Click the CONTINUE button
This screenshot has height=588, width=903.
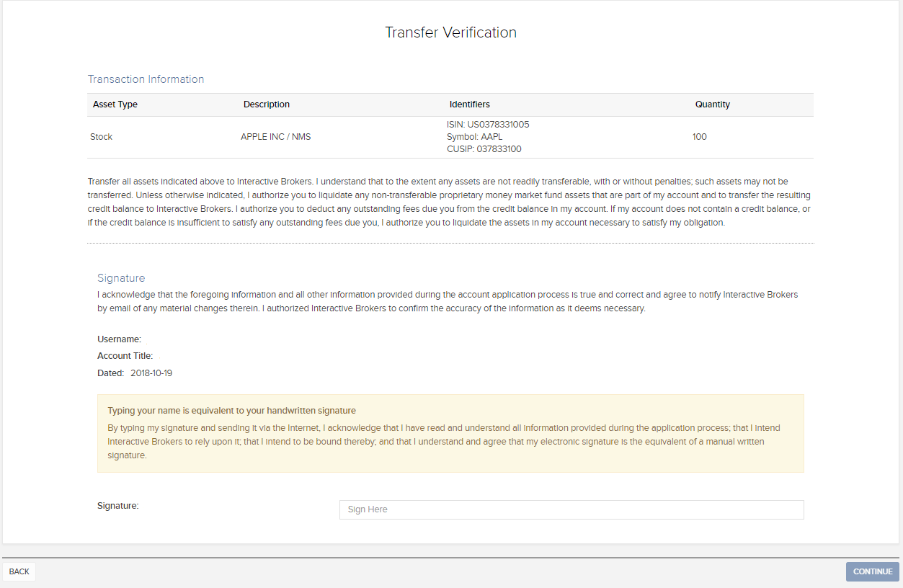click(x=873, y=571)
